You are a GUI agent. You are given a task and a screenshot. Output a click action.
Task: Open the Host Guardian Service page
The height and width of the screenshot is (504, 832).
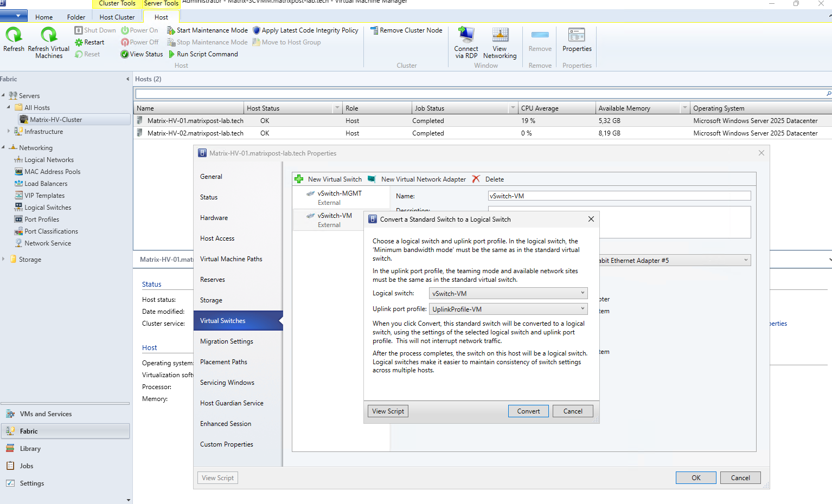[x=232, y=403]
